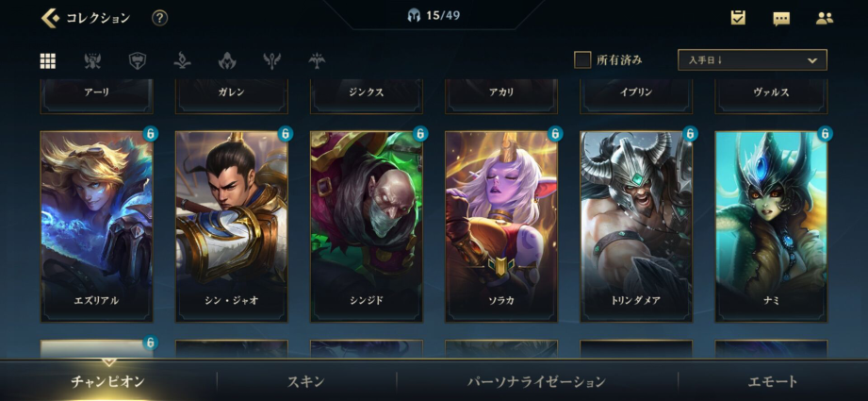The height and width of the screenshot is (401, 868).
Task: Expand the 入手日 sort dropdown
Action: pos(752,59)
